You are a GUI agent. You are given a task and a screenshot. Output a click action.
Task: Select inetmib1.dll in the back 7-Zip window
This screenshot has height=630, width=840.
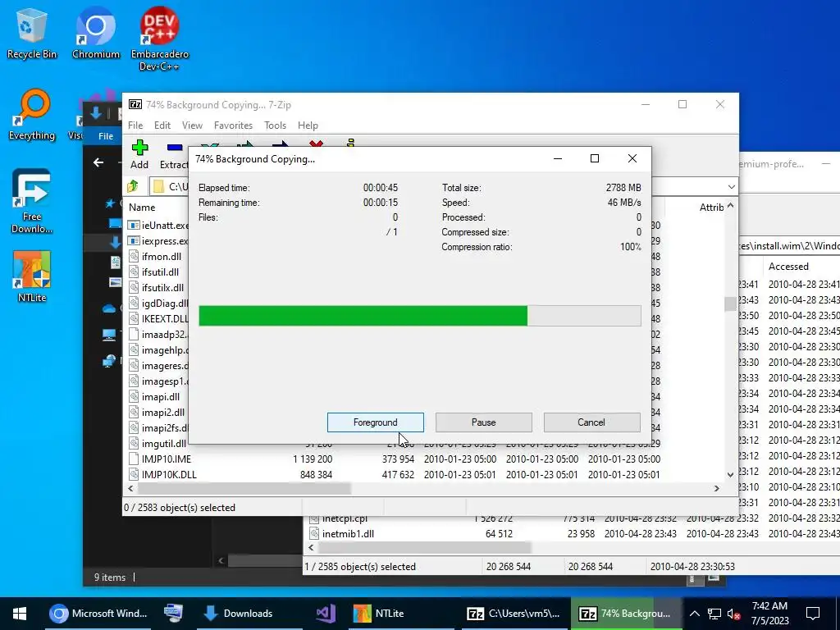click(x=340, y=533)
